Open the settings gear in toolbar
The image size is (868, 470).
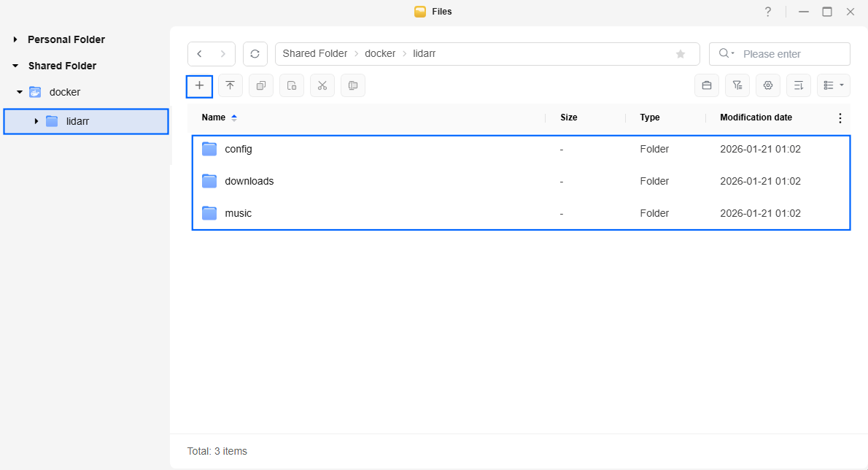point(767,85)
